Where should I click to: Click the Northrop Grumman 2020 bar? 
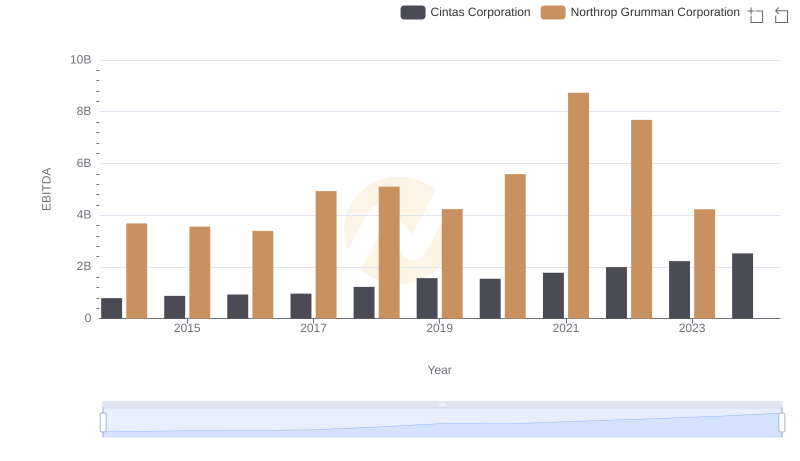click(515, 246)
